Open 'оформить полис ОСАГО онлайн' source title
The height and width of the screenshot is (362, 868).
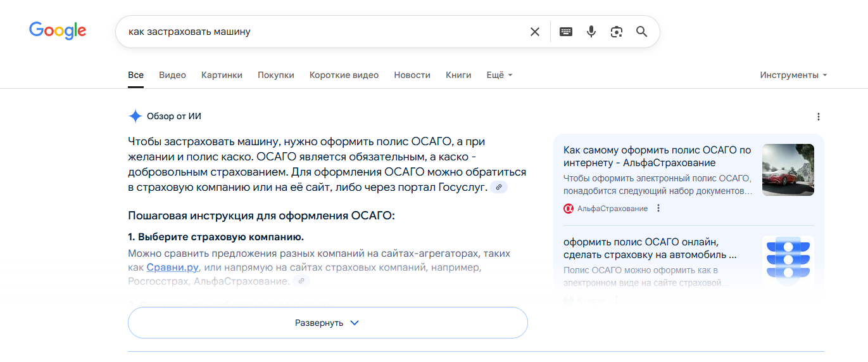coord(650,249)
